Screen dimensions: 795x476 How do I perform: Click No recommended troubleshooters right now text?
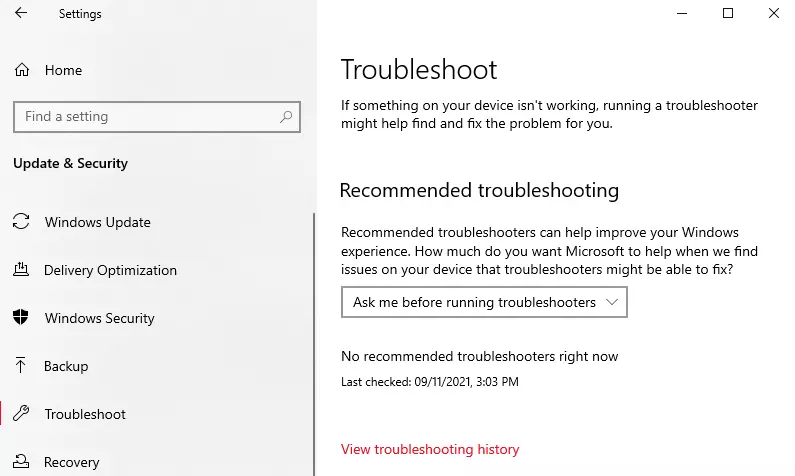coord(480,356)
